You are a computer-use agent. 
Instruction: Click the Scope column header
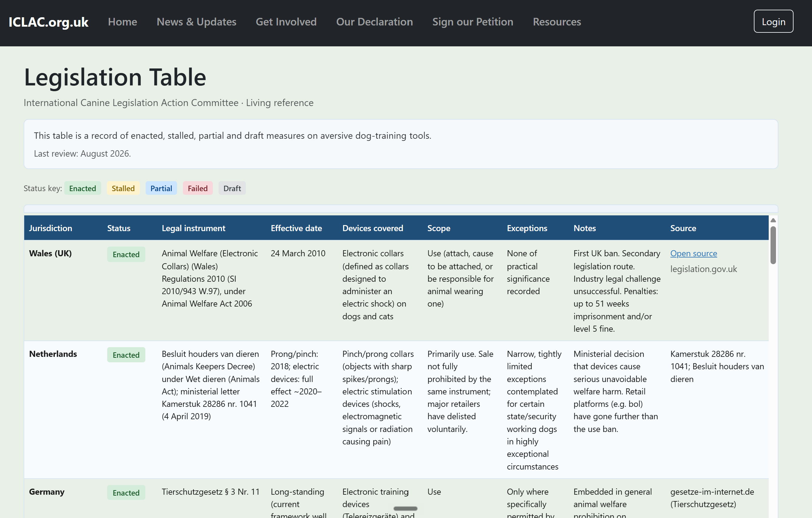point(439,228)
